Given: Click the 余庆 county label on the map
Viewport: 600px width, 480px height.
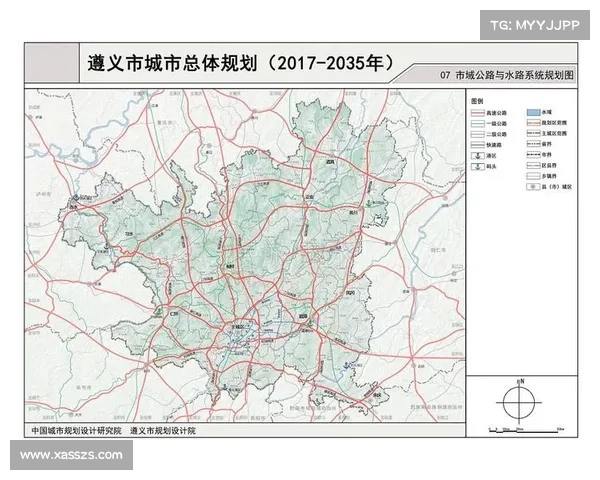Looking at the screenshot, I should (x=377, y=395).
